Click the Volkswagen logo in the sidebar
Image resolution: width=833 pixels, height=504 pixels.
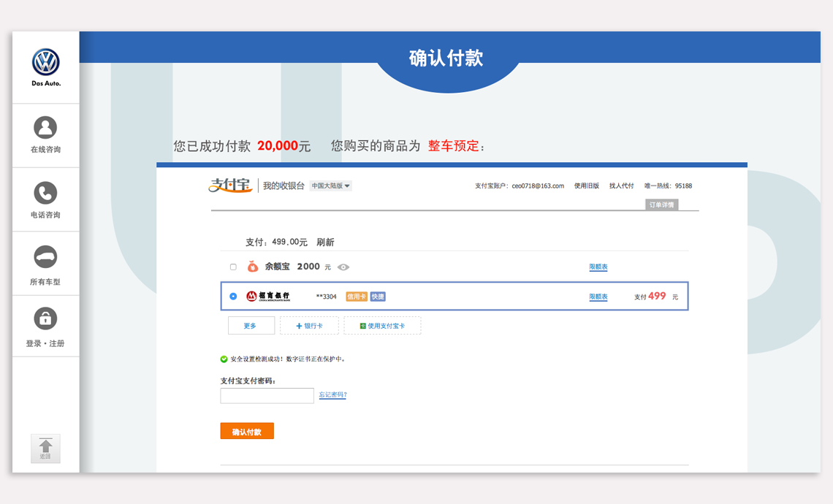click(45, 63)
